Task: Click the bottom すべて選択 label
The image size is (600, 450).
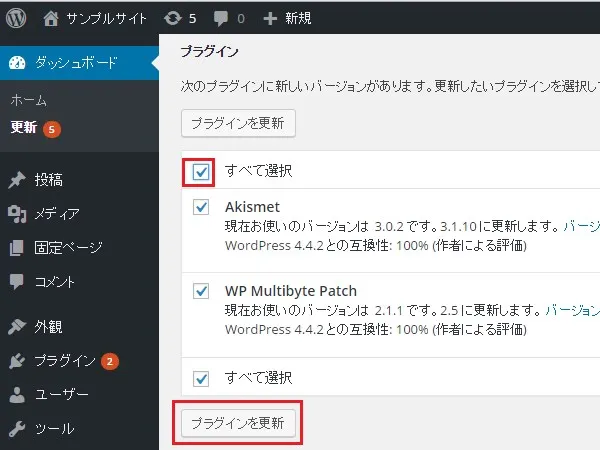Action: pyautogui.click(x=258, y=378)
